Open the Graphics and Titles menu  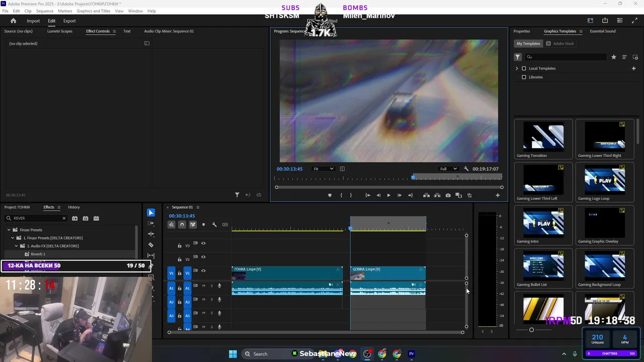(94, 11)
